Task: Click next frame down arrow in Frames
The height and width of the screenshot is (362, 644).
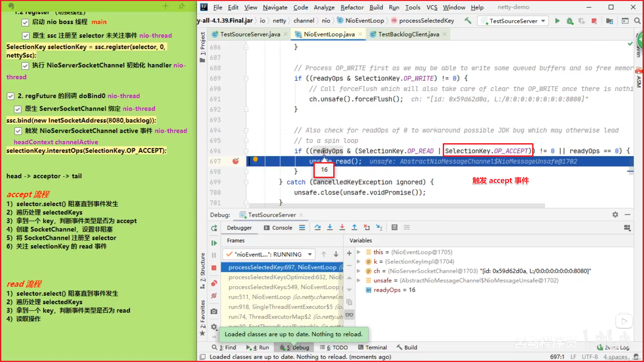Action: (336, 254)
